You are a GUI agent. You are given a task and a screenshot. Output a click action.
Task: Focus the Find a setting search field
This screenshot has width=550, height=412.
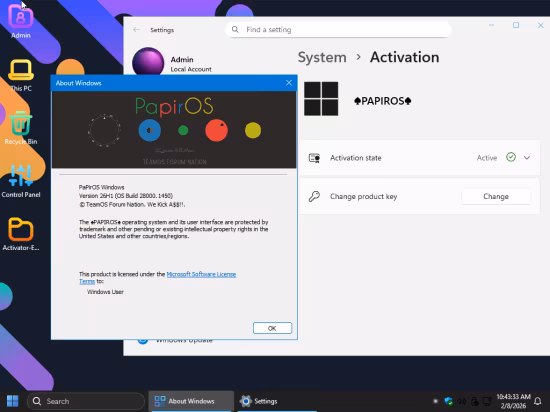338,29
